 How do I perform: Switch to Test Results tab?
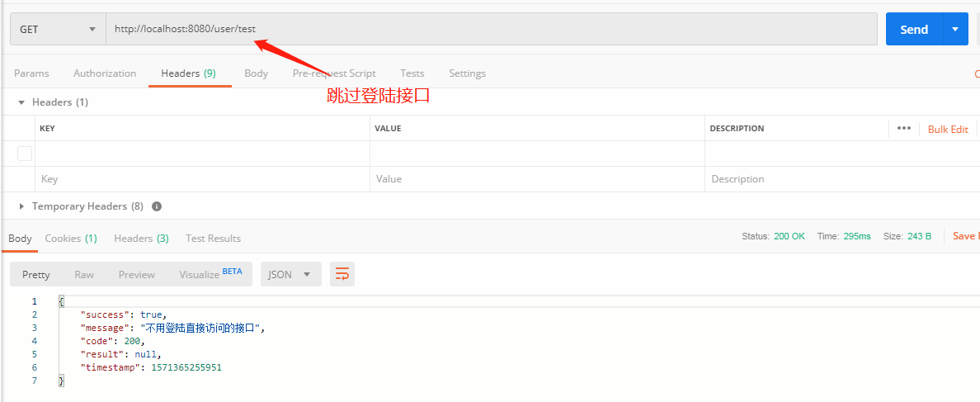213,239
